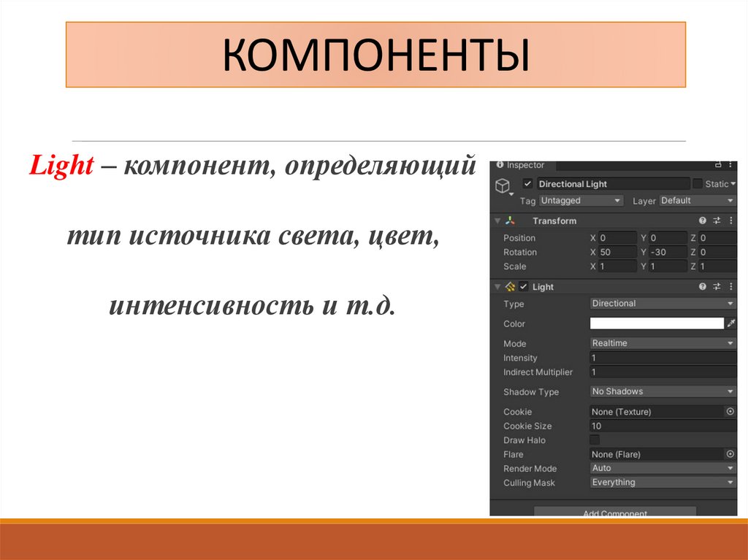
Task: Click the Position Z field
Action: pos(717,237)
